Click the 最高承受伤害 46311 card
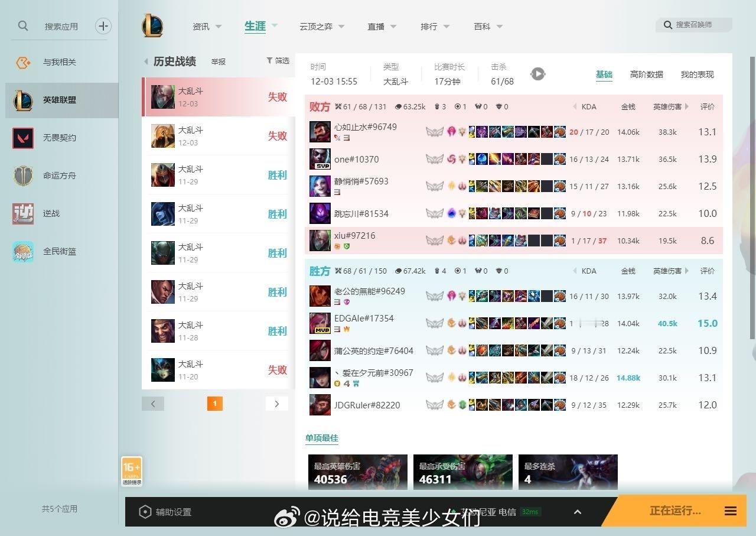Image resolution: width=756 pixels, height=536 pixels. coord(463,472)
